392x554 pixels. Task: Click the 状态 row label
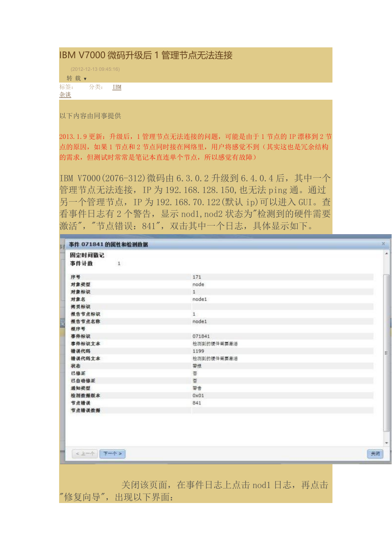(x=75, y=366)
